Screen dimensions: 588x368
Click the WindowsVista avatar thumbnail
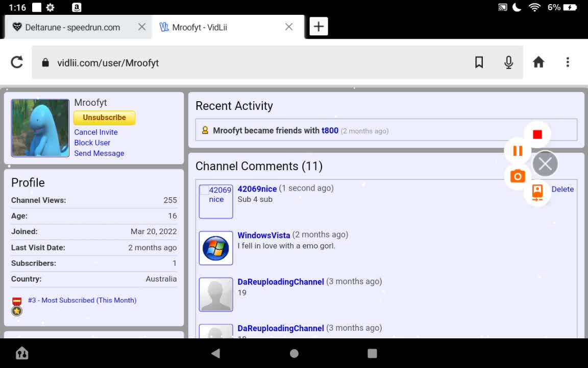tap(215, 248)
